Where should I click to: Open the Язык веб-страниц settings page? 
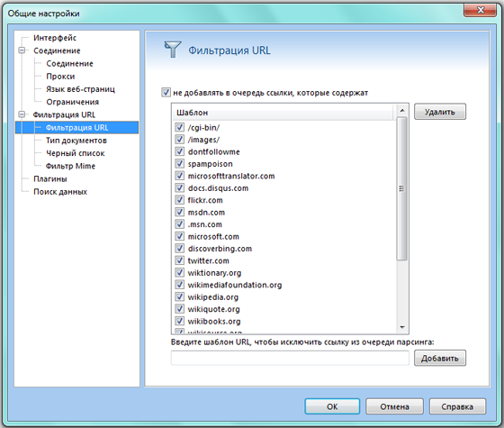click(x=80, y=89)
